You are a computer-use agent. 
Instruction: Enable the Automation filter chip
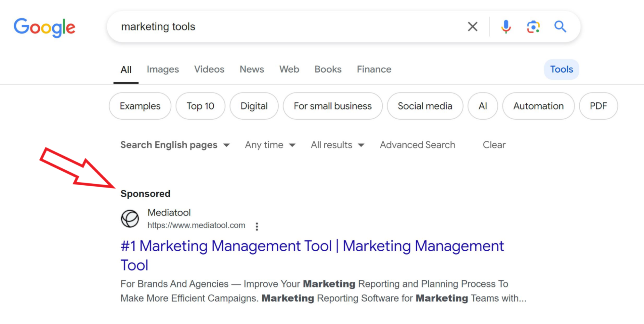[x=538, y=106]
